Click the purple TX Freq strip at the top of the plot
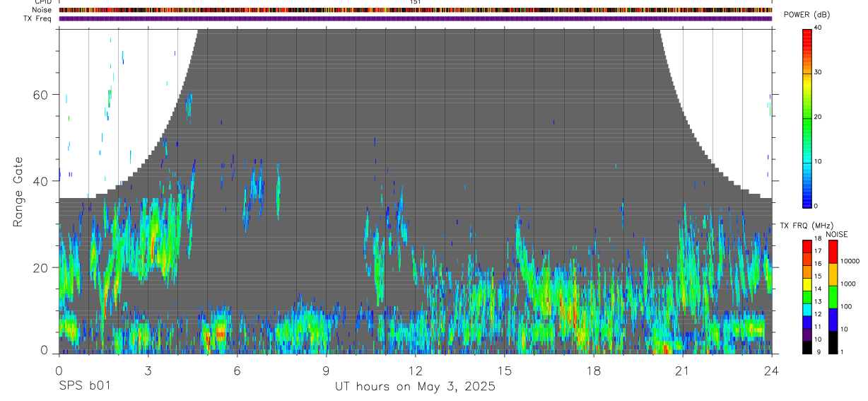The width and height of the screenshot is (868, 401). (x=415, y=18)
